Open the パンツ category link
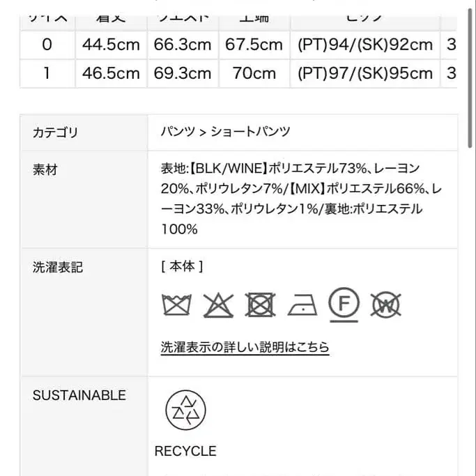 [x=174, y=132]
